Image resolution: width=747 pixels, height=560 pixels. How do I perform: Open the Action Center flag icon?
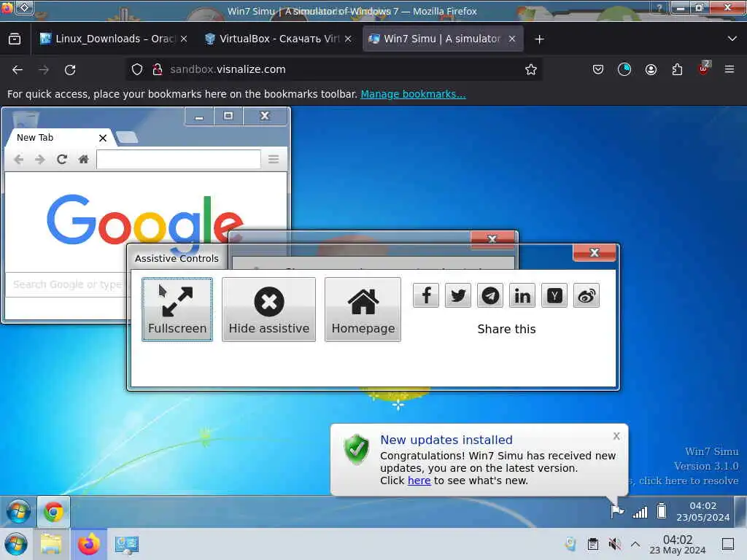pos(617,511)
